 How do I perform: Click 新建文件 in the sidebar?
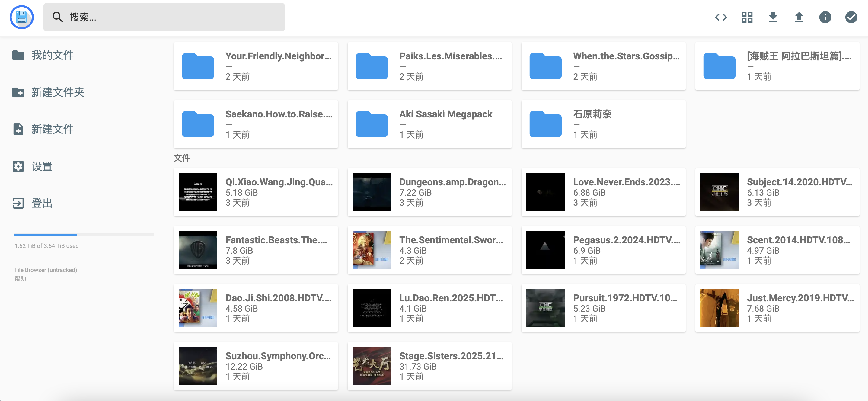(52, 129)
